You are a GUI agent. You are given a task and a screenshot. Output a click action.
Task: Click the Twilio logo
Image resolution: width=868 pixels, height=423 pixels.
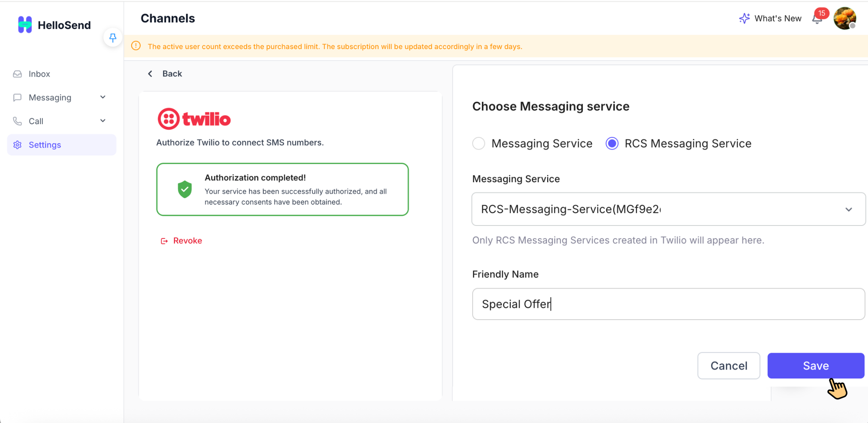click(x=194, y=119)
